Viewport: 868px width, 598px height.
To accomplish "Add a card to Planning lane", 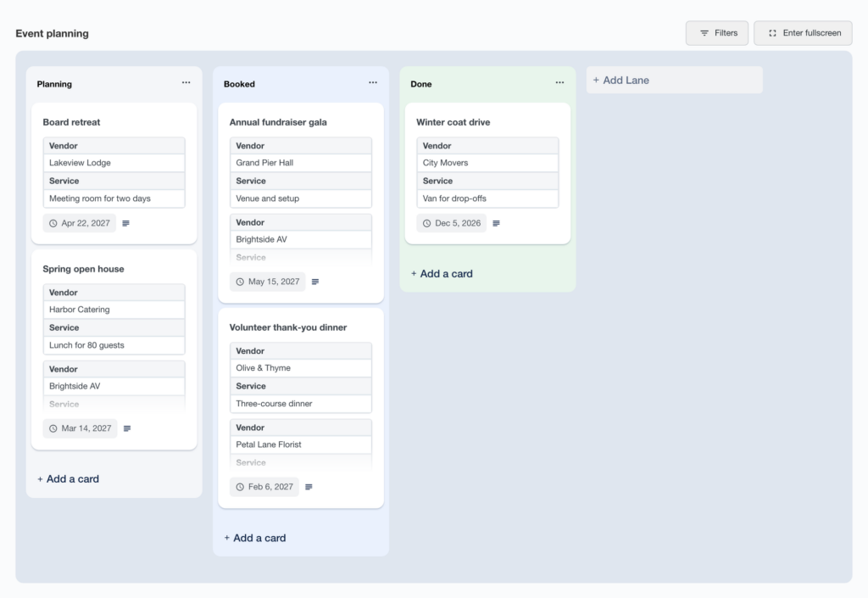I will 68,479.
